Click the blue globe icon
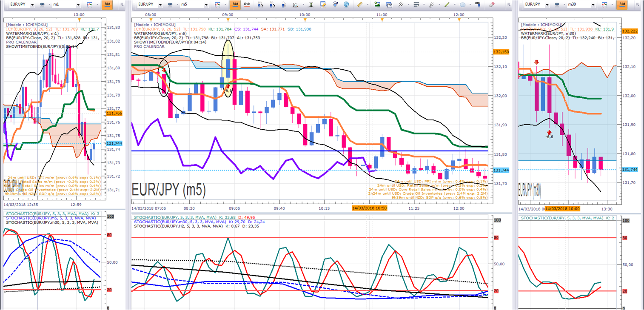Screen dimensions: 644x310 (346, 5)
